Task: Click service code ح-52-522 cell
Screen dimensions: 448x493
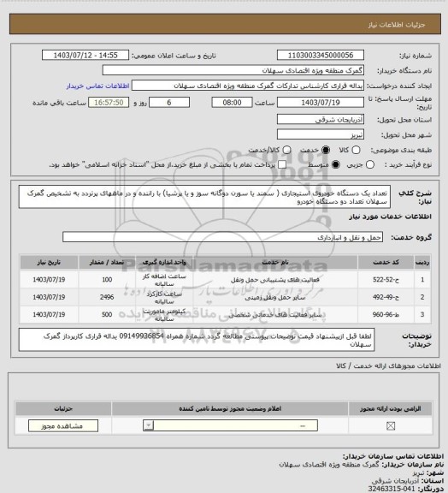Action: tap(386, 280)
